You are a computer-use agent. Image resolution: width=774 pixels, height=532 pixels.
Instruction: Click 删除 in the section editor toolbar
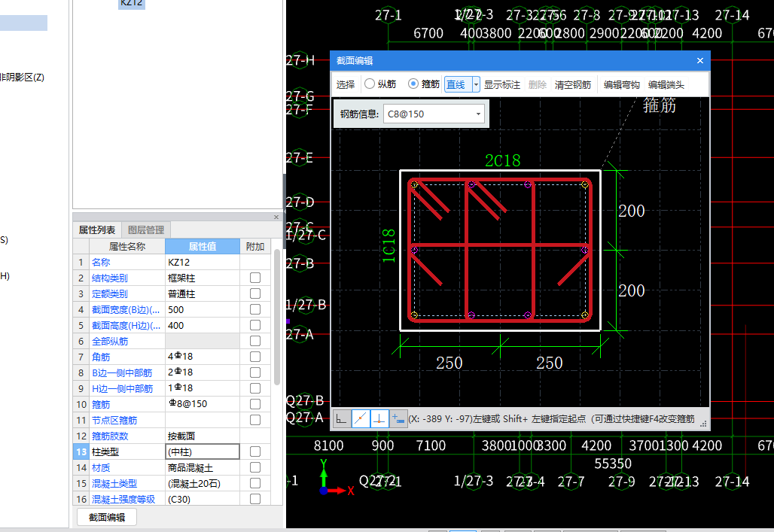click(x=538, y=84)
